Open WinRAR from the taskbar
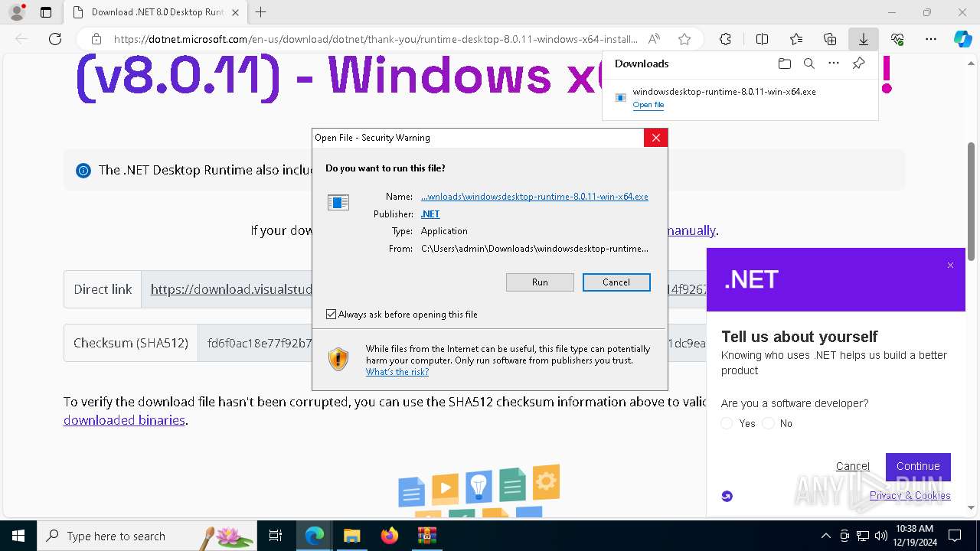The height and width of the screenshot is (551, 980). pyautogui.click(x=426, y=536)
